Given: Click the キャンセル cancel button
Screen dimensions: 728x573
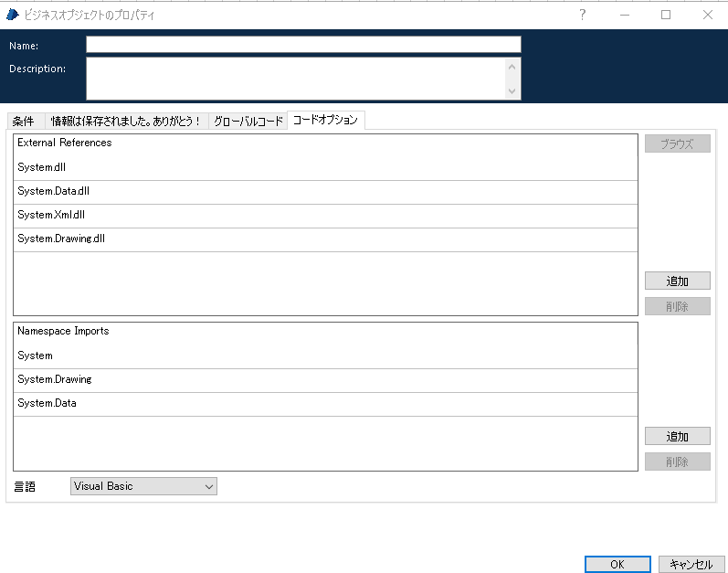Looking at the screenshot, I should click(x=691, y=564).
